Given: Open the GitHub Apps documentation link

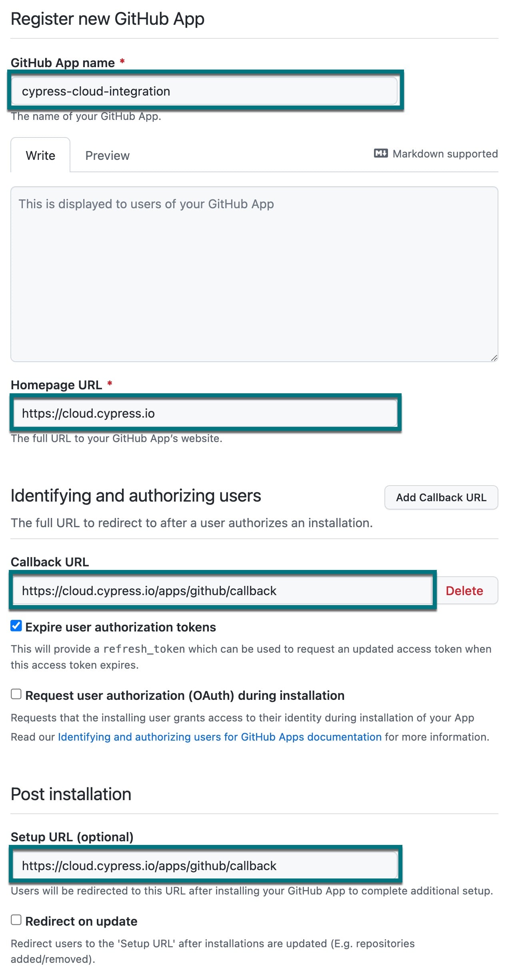Looking at the screenshot, I should click(219, 737).
